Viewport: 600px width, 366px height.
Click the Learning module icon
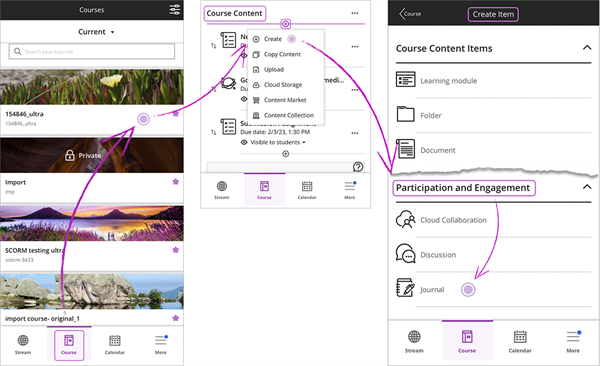click(x=406, y=80)
